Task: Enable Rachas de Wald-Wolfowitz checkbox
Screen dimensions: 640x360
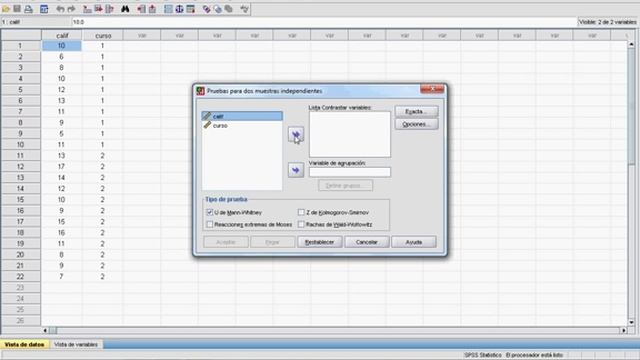Action: click(301, 224)
